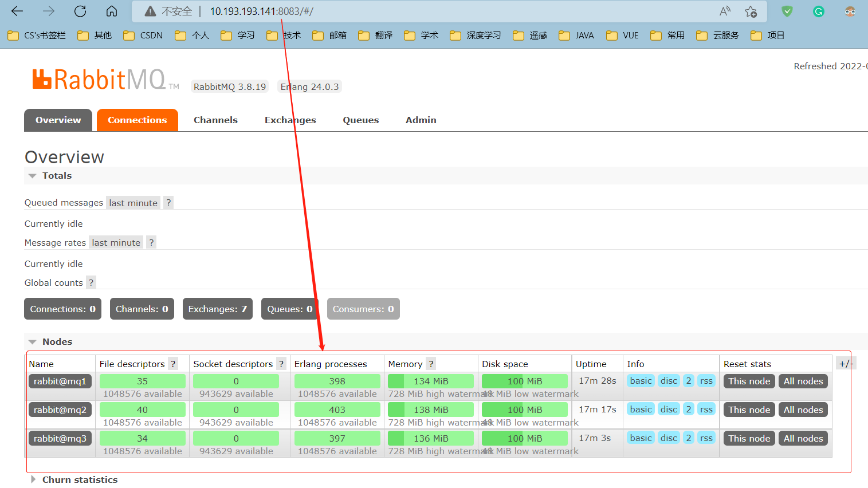The width and height of the screenshot is (868, 488).
Task: Switch to the Overview tab
Action: pos(58,120)
